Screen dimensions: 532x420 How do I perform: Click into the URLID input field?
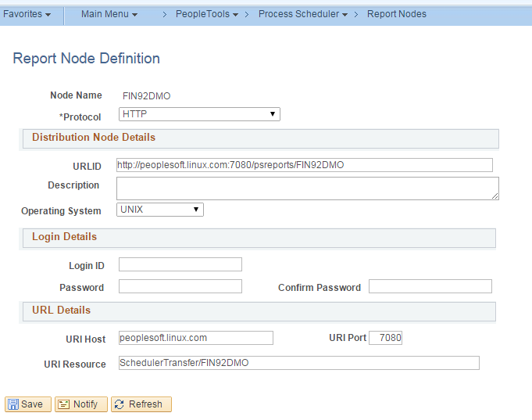click(x=305, y=165)
